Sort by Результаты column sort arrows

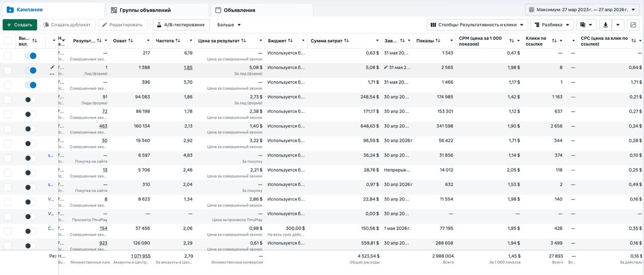pyautogui.click(x=99, y=41)
